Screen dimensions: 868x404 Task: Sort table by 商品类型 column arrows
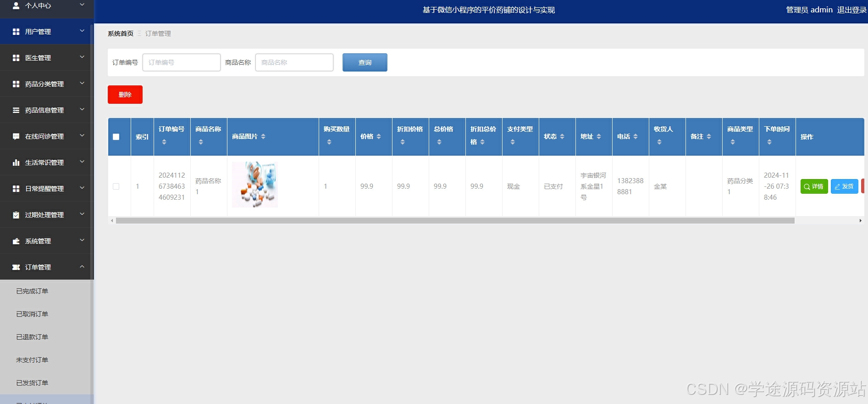tap(733, 142)
